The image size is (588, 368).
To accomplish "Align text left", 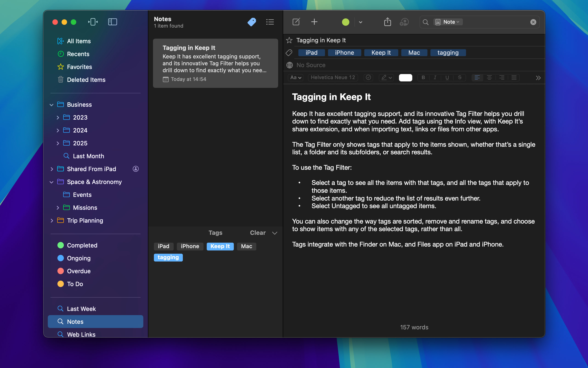I will click(x=477, y=78).
